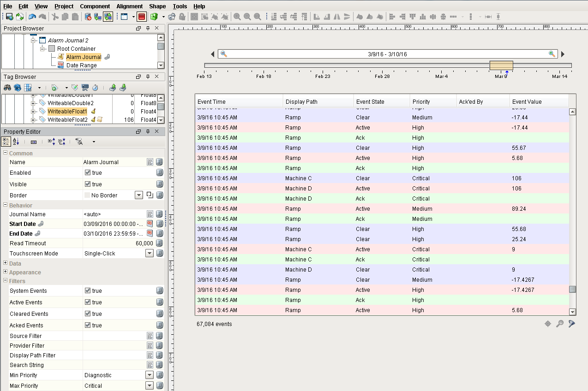Sort properties alphabetically in Property Editor
Viewport: 588px width, 391px height.
point(16,142)
